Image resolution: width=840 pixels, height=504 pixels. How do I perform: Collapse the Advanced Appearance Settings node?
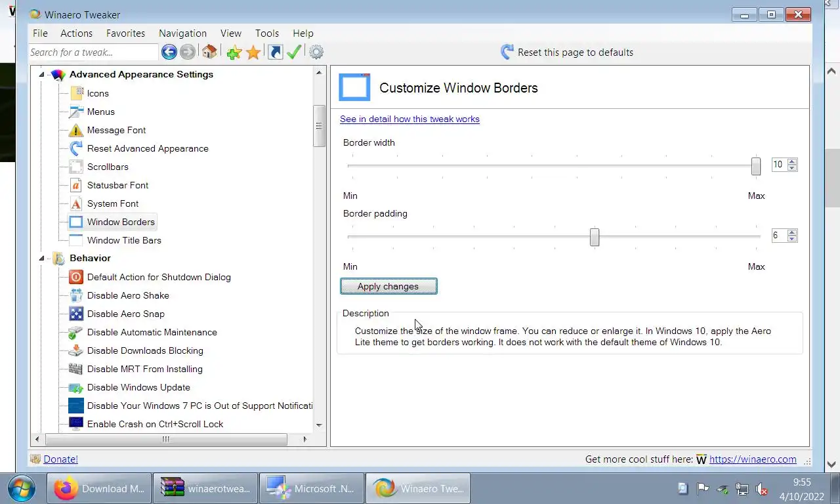click(41, 74)
